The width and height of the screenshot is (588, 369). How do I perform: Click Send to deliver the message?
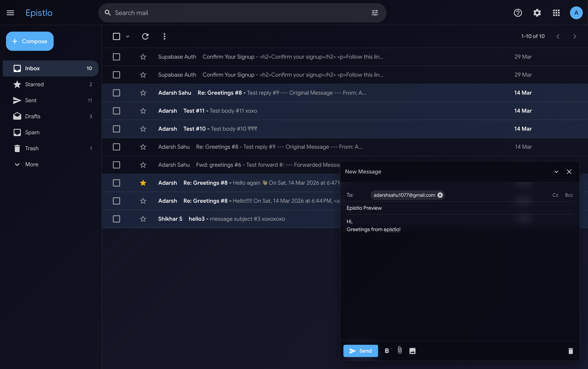(x=360, y=351)
